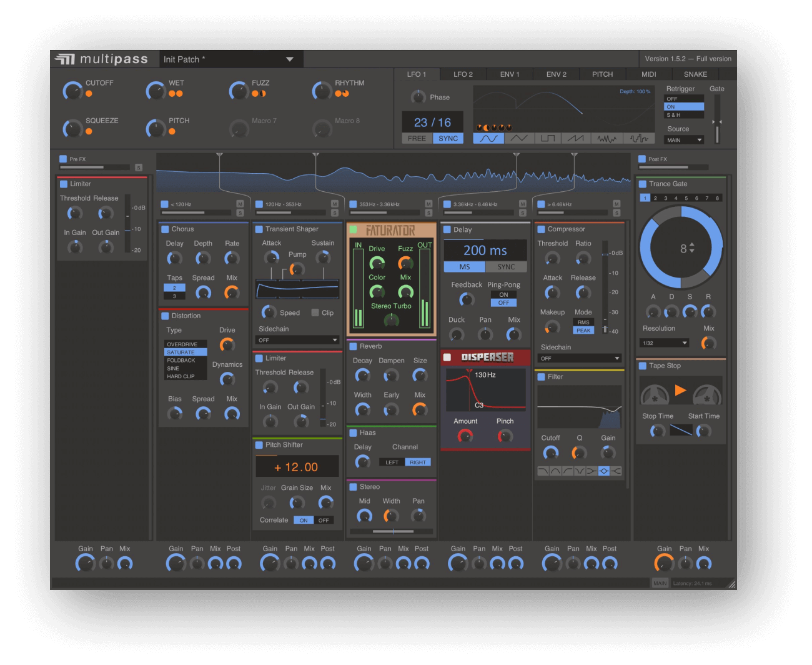This screenshot has height=665, width=812.
Task: Disable the Distortion module
Action: click(166, 316)
